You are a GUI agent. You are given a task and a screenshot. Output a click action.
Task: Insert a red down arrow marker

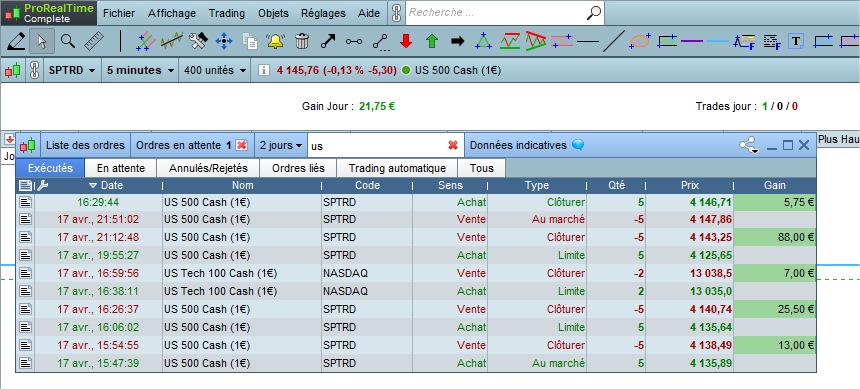(x=406, y=41)
